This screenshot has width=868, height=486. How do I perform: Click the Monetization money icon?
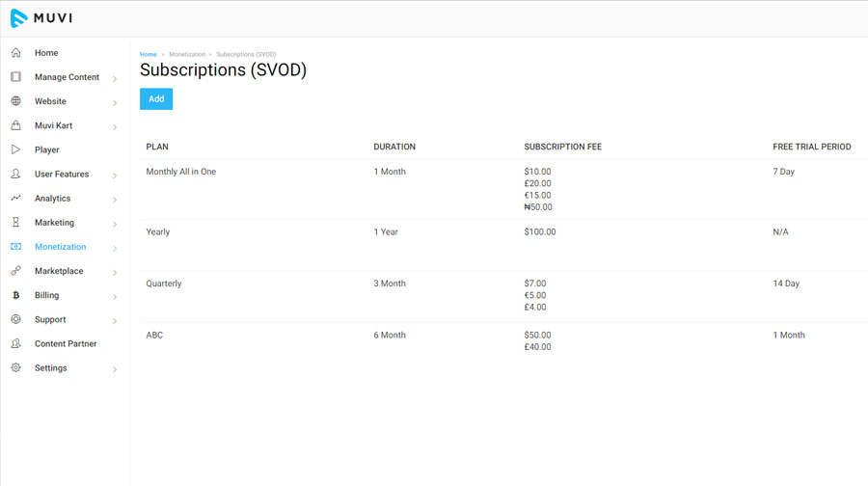click(16, 246)
